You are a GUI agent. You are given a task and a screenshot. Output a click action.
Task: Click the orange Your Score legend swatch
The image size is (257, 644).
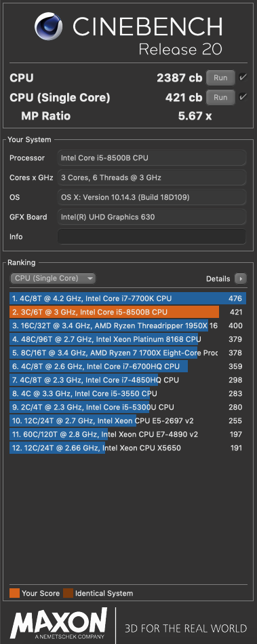pos(14,593)
